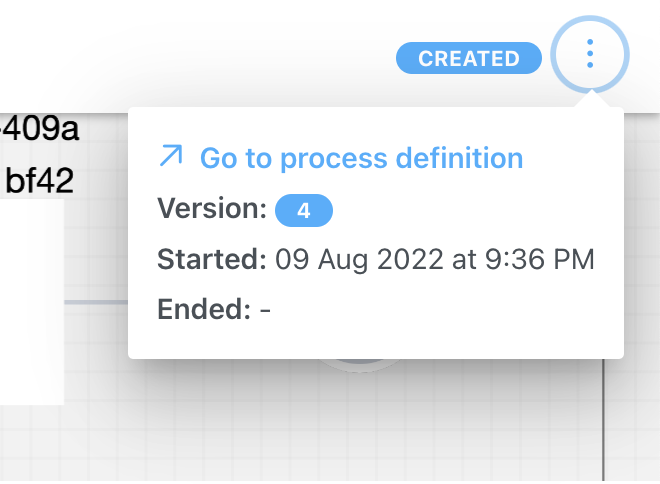Select the 09 Aug 2022 start date

pyautogui.click(x=359, y=260)
